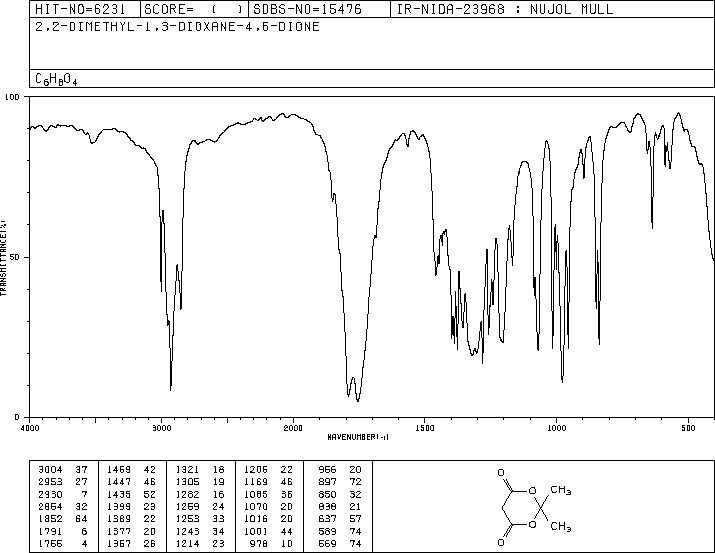The image size is (715, 553).
Task: Click the 1085 peak table entry
Action: coord(268,494)
